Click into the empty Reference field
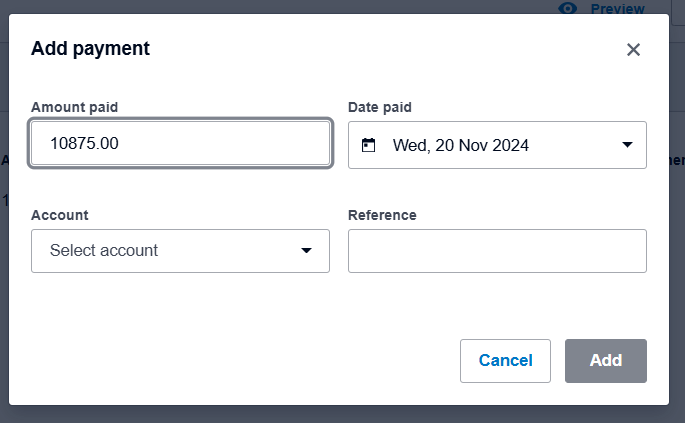 click(497, 250)
